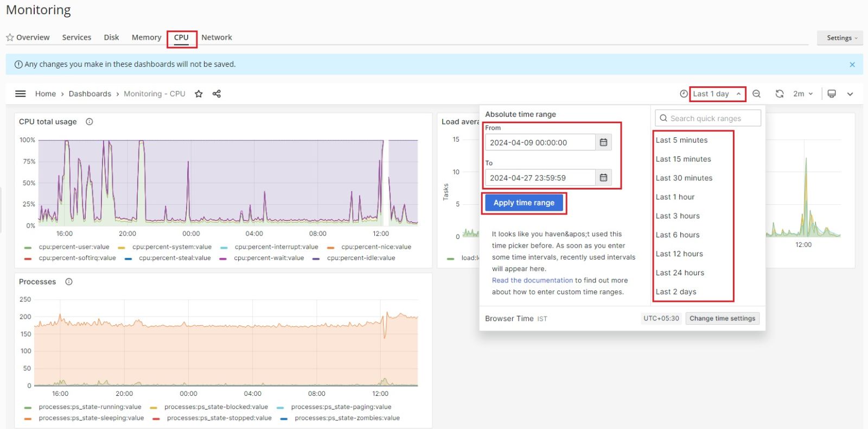This screenshot has width=868, height=429.
Task: Open calendar picker for From date
Action: tap(603, 142)
